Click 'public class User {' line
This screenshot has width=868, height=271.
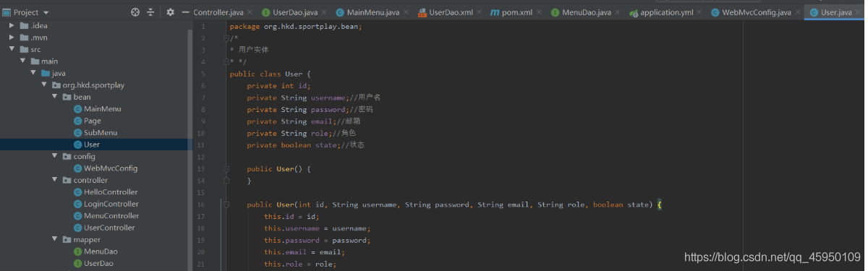click(x=270, y=74)
